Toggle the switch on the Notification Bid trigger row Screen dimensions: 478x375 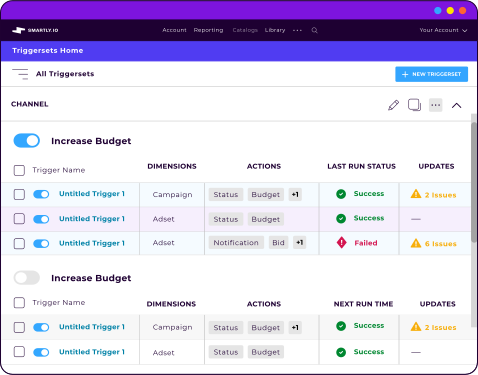[x=41, y=244]
